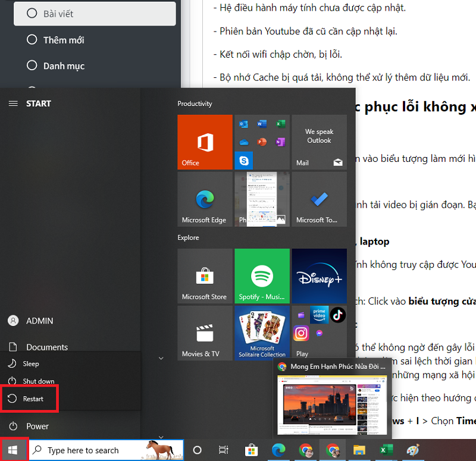The width and height of the screenshot is (476, 461).
Task: Open TikTok in the Play folder
Action: pyautogui.click(x=337, y=315)
